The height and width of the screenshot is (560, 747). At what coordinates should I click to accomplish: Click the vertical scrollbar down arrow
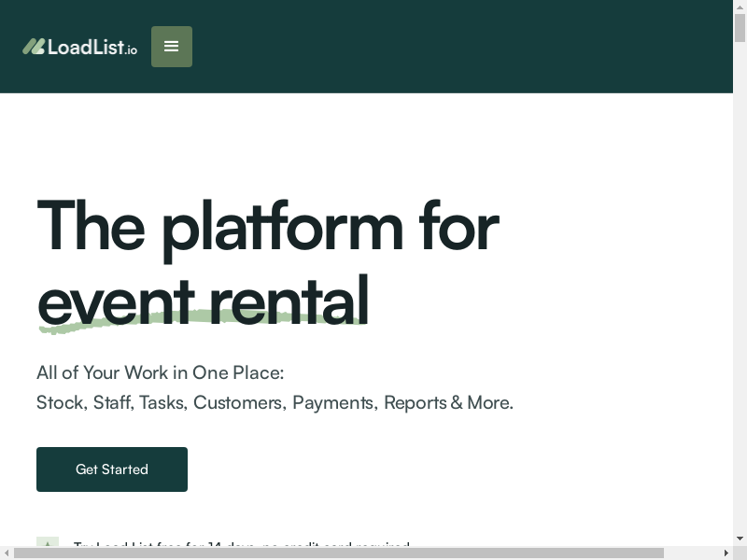(740, 539)
